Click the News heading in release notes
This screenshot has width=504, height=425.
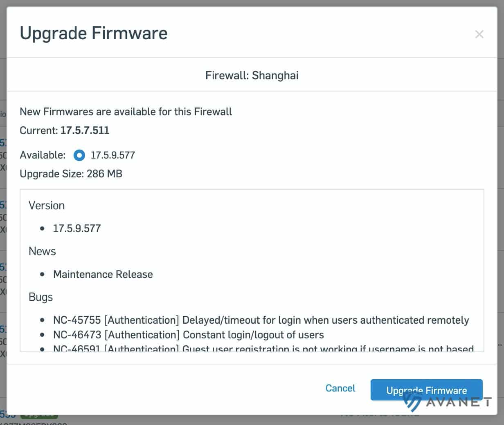click(42, 251)
